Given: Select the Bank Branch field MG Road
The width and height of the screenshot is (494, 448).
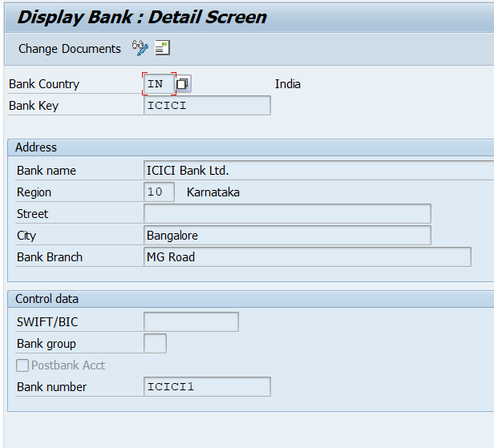Looking at the screenshot, I should click(x=307, y=257).
